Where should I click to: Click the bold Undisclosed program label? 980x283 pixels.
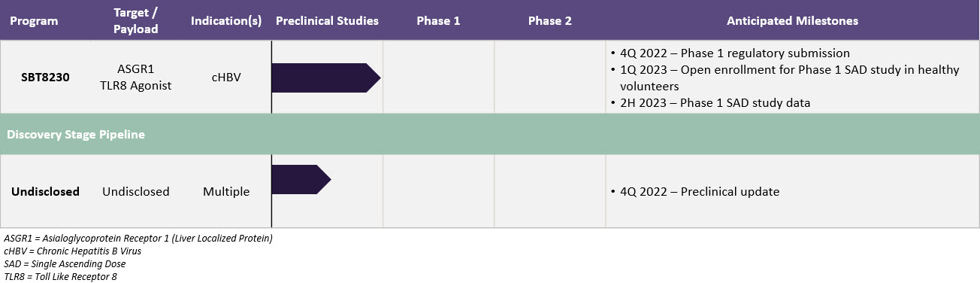pyautogui.click(x=45, y=191)
